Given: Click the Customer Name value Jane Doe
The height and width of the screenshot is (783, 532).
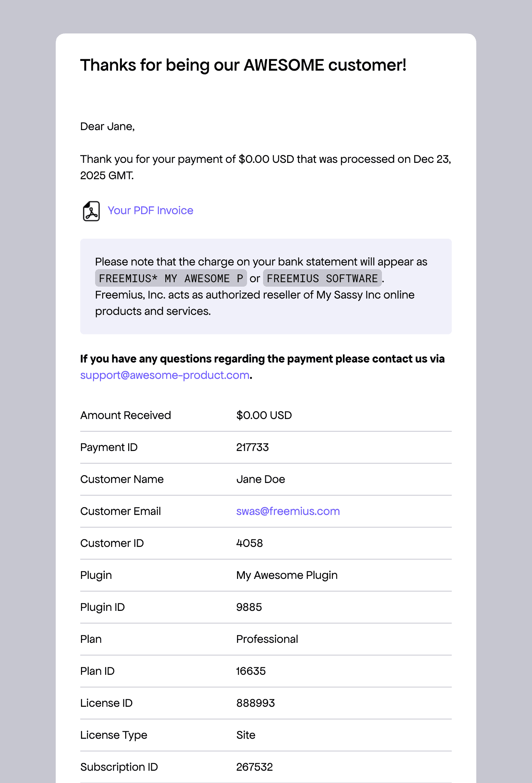Looking at the screenshot, I should click(260, 479).
